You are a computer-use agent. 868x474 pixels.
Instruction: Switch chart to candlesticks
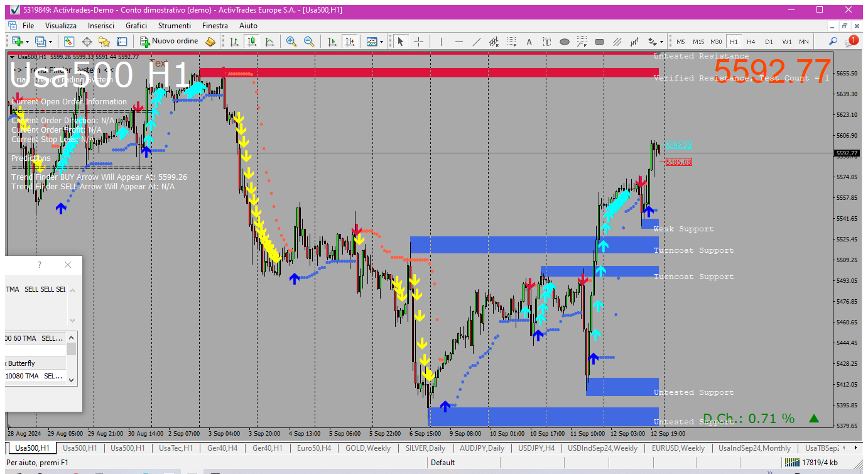[252, 41]
